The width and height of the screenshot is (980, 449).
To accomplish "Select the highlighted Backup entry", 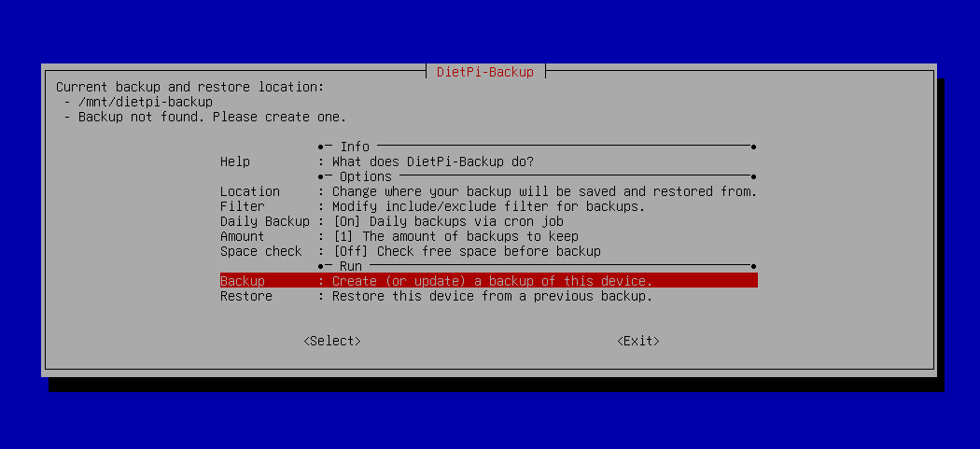I will coord(243,281).
